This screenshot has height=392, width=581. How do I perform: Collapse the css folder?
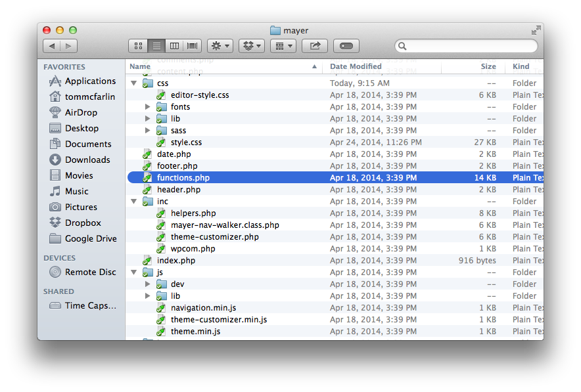[x=134, y=83]
